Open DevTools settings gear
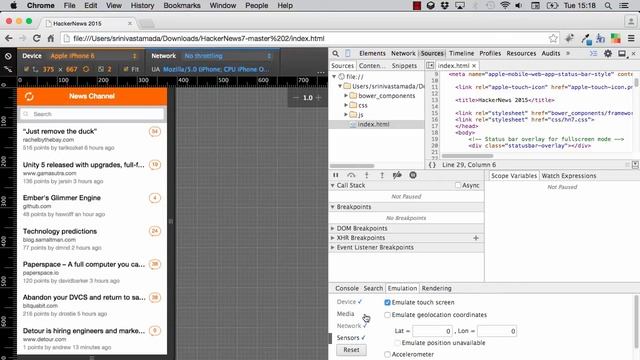 [x=608, y=53]
